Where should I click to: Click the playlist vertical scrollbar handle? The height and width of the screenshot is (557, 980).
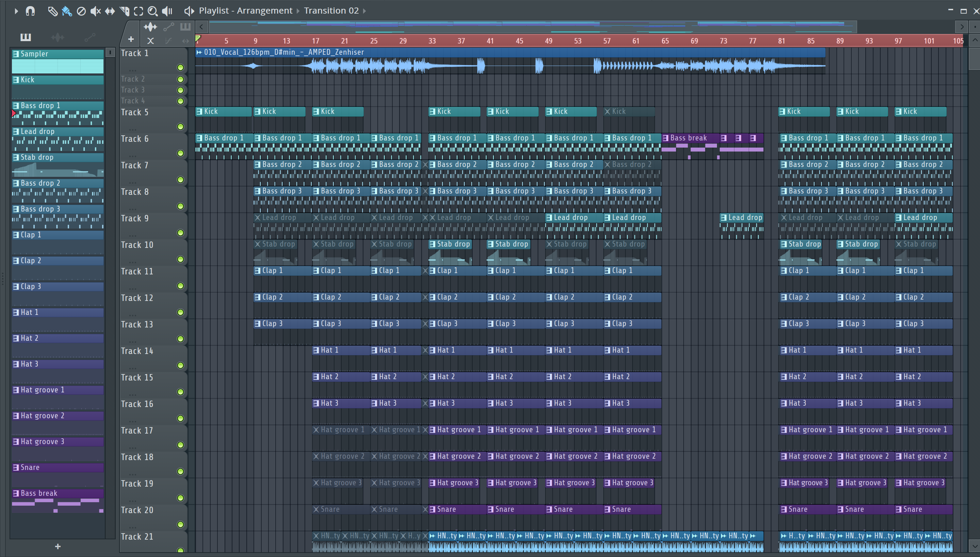tap(975, 58)
